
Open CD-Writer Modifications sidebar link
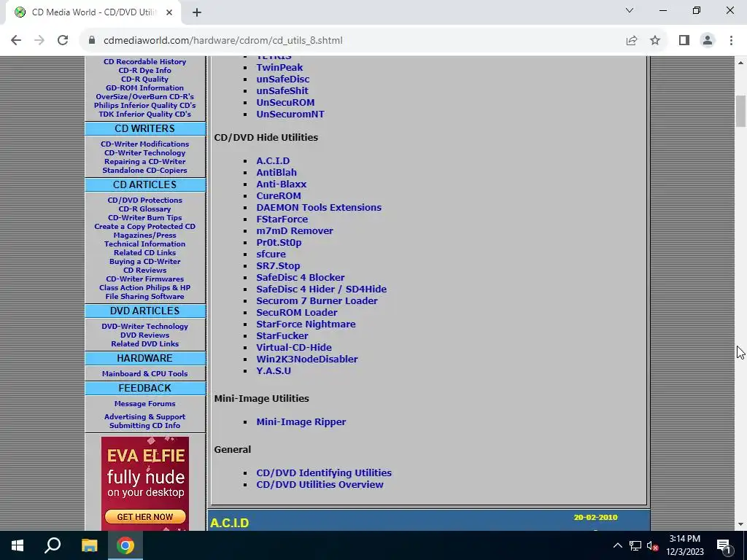[145, 144]
